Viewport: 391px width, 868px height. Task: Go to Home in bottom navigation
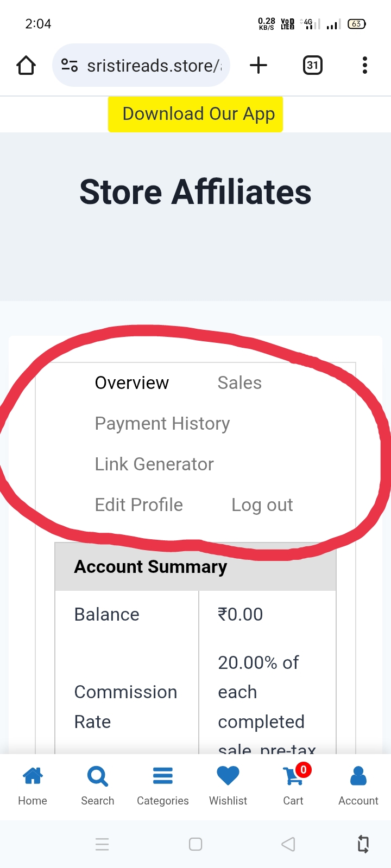(33, 786)
